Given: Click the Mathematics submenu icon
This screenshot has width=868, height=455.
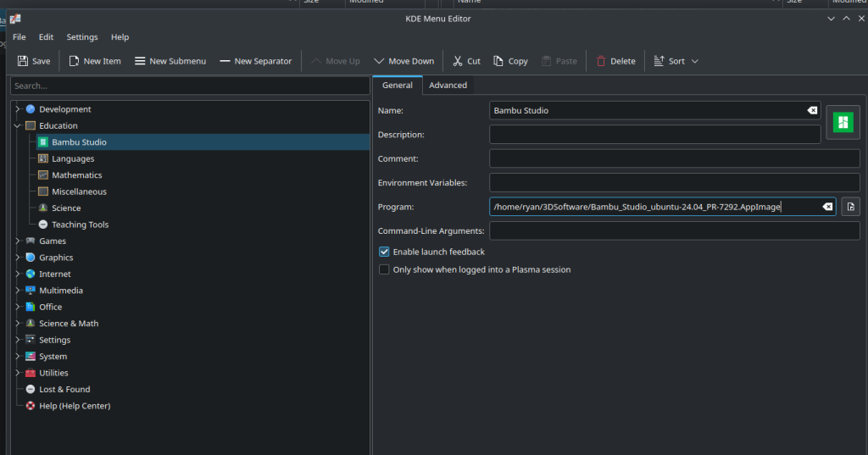Looking at the screenshot, I should (43, 175).
